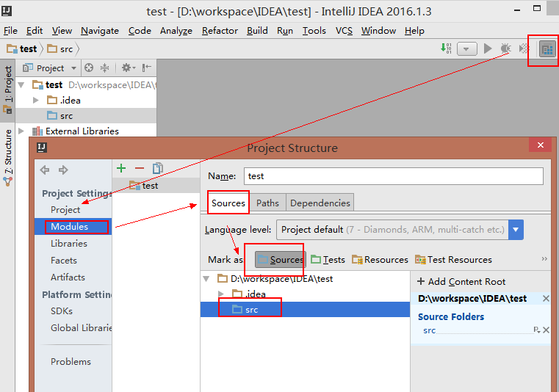Click green plus to add module

pos(121,168)
